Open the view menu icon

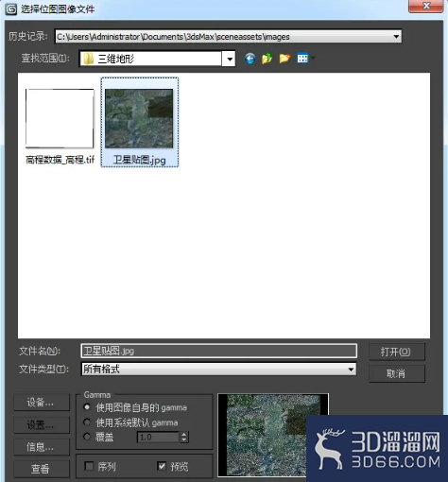[302, 59]
